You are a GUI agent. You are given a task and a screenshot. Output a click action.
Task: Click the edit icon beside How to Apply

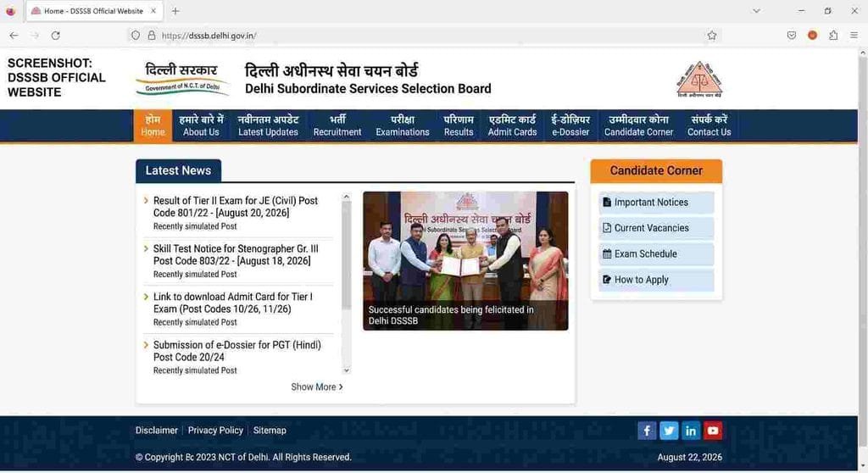click(607, 280)
